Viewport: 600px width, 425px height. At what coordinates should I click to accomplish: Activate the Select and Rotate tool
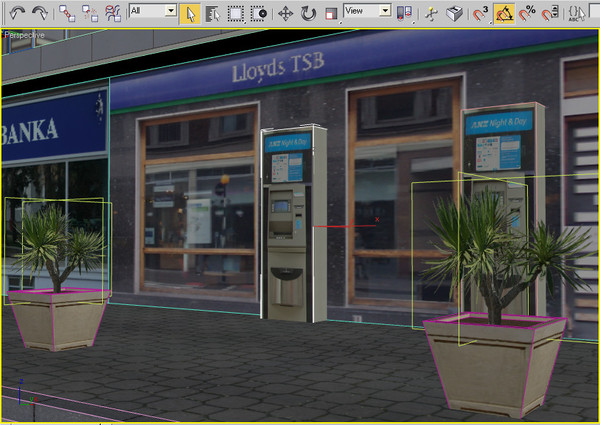point(308,14)
